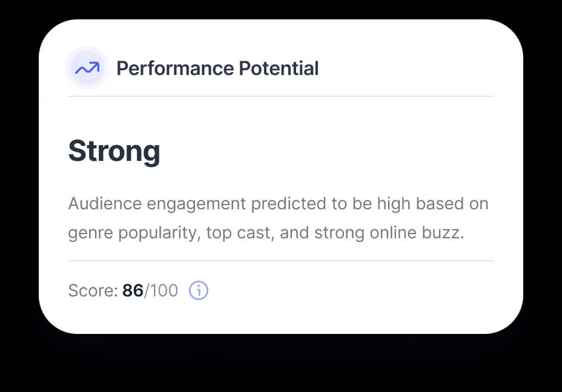The width and height of the screenshot is (562, 392).
Task: Select the Score: label
Action: point(93,290)
